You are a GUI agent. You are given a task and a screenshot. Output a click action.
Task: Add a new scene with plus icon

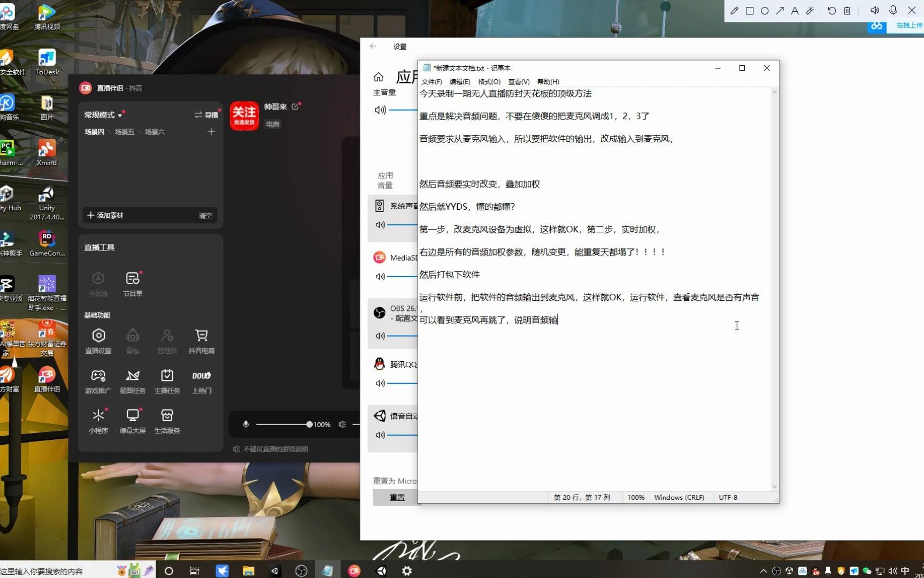click(x=211, y=132)
